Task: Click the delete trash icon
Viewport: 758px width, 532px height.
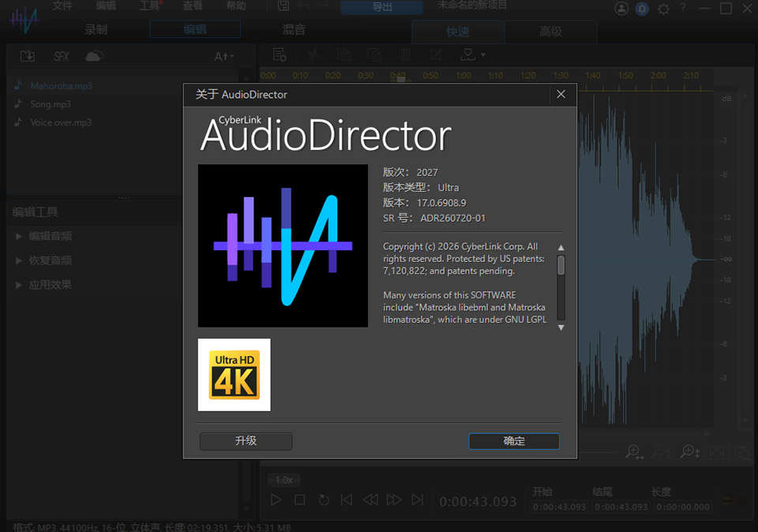Action: (405, 55)
